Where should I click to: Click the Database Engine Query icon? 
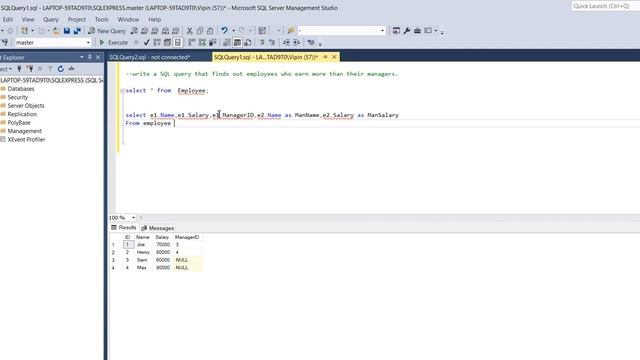pos(134,31)
